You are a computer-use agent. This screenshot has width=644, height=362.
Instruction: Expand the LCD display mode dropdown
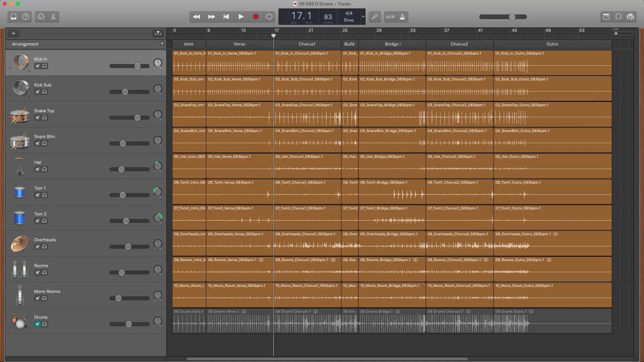click(x=363, y=17)
